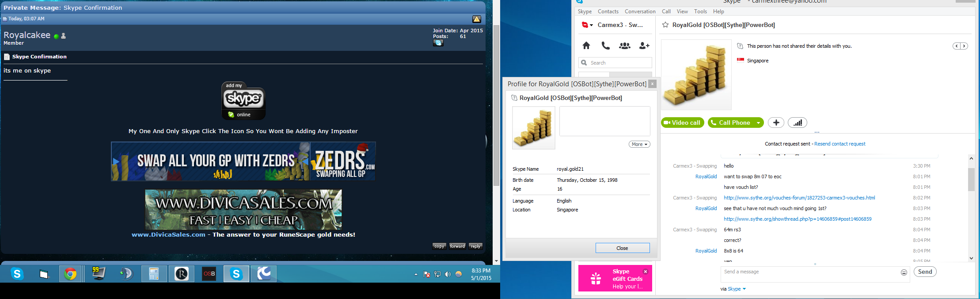The image size is (980, 299).
Task: Click the forum page scrollbar thumb
Action: click(496, 105)
